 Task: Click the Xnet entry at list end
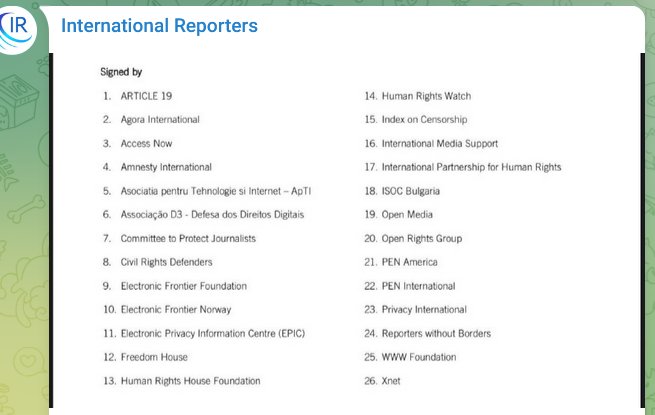(x=391, y=381)
